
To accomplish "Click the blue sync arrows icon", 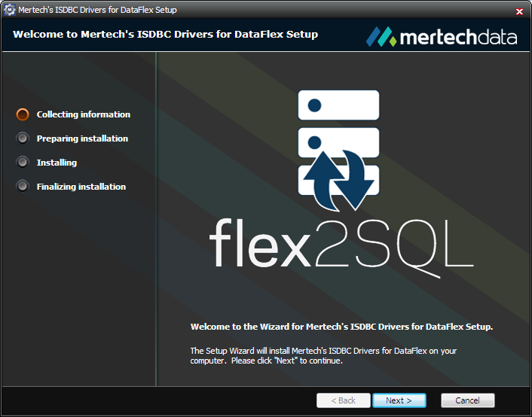I will click(x=339, y=179).
